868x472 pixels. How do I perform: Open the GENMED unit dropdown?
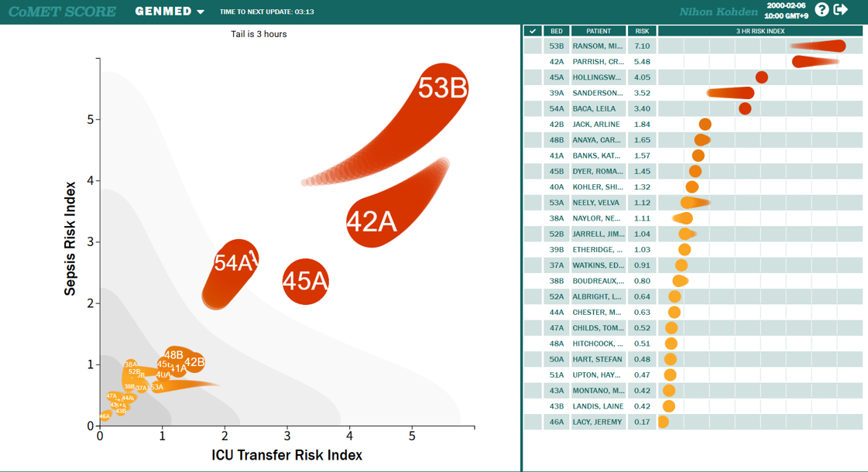pyautogui.click(x=170, y=12)
